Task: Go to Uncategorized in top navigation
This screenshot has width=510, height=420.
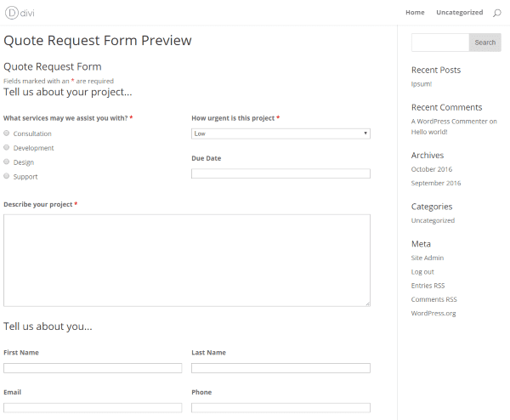Action: [x=459, y=13]
